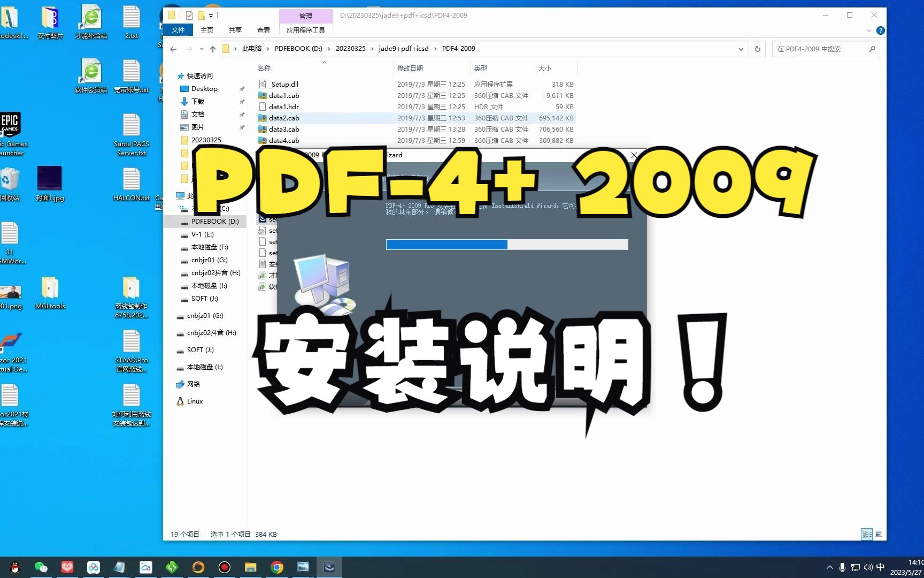
Task: Click PDFEBOOK (D:) in the address path
Action: tap(298, 49)
